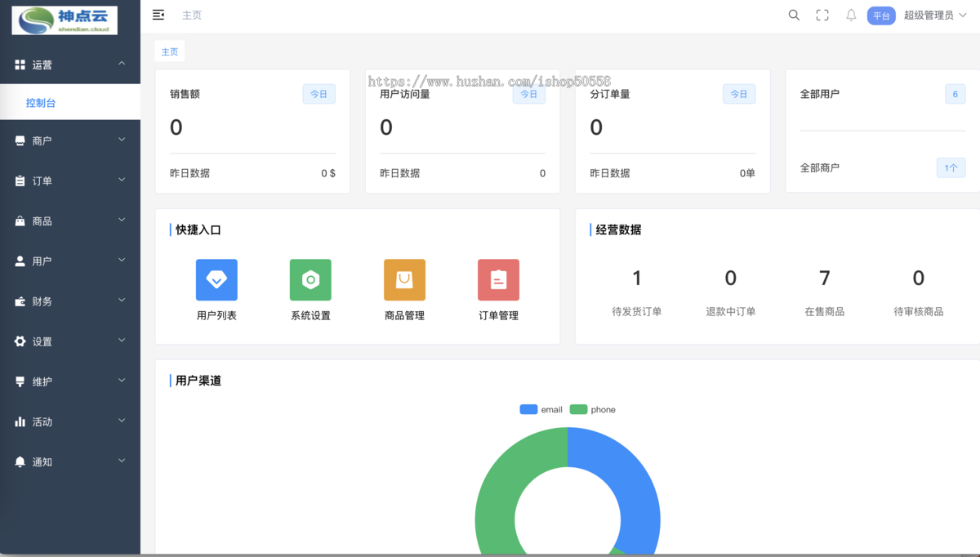Click the 商品管理 label text

pyautogui.click(x=404, y=315)
